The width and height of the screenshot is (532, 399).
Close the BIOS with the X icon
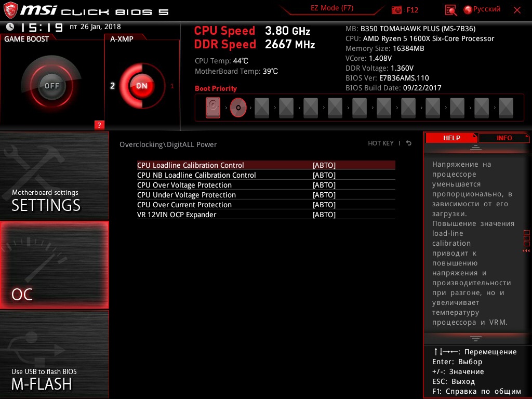pos(517,10)
